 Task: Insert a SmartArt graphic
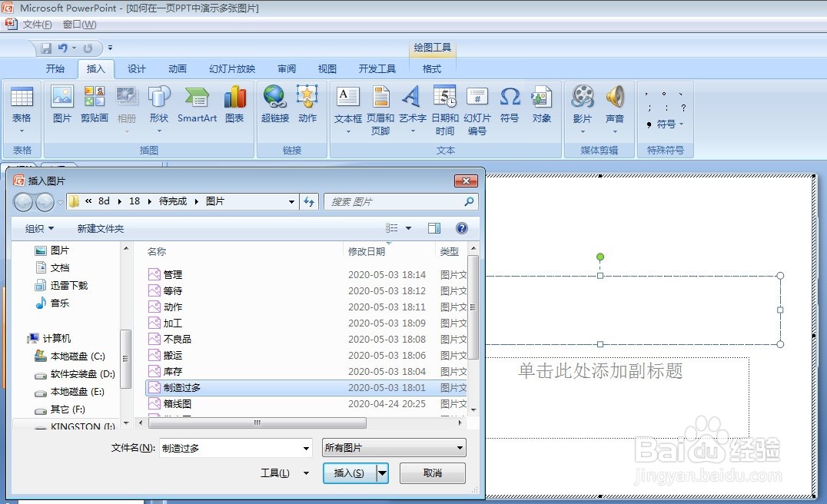pyautogui.click(x=197, y=104)
